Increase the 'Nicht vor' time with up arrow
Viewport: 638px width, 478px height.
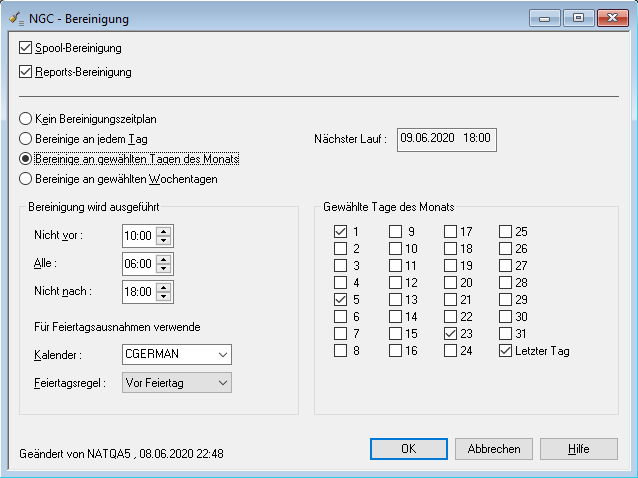pyautogui.click(x=164, y=231)
